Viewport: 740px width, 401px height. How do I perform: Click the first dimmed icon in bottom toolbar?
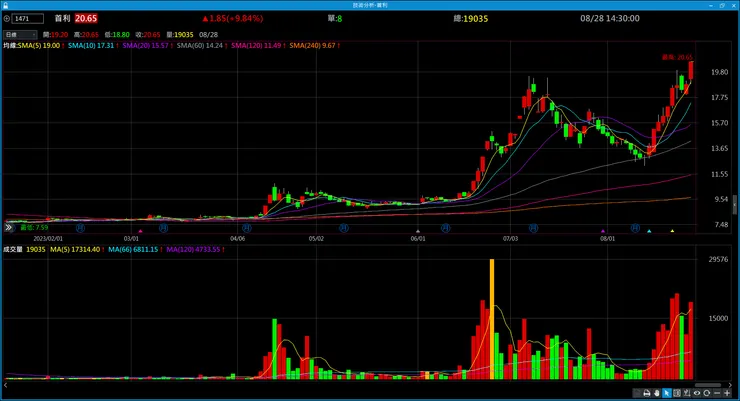[x=636, y=393]
